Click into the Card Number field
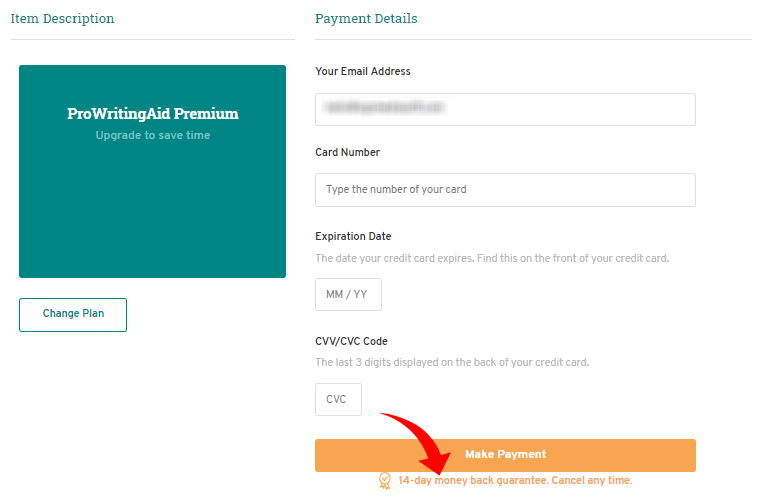The height and width of the screenshot is (500, 764). coord(505,190)
